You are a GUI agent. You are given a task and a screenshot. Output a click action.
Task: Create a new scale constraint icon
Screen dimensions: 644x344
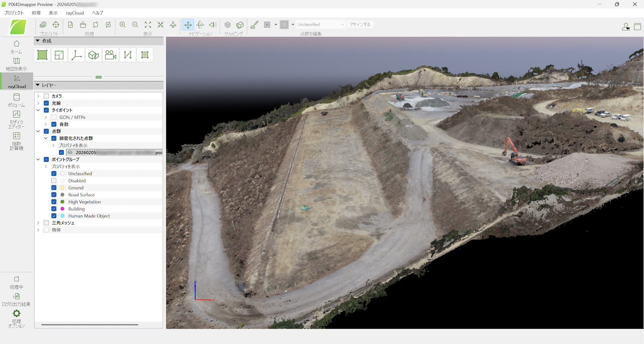click(59, 55)
